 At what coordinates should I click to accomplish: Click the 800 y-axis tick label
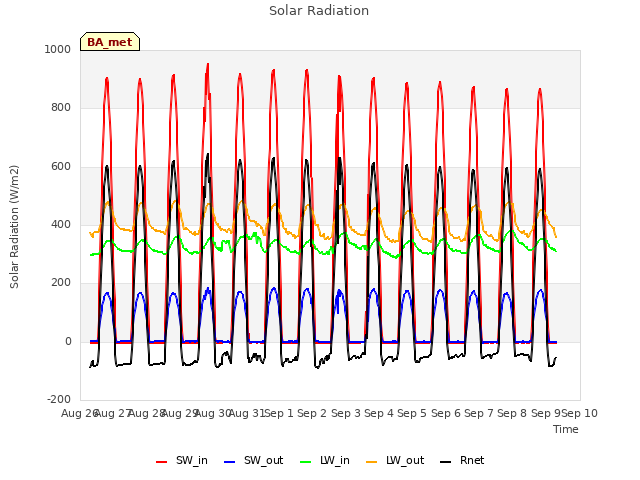point(61,108)
